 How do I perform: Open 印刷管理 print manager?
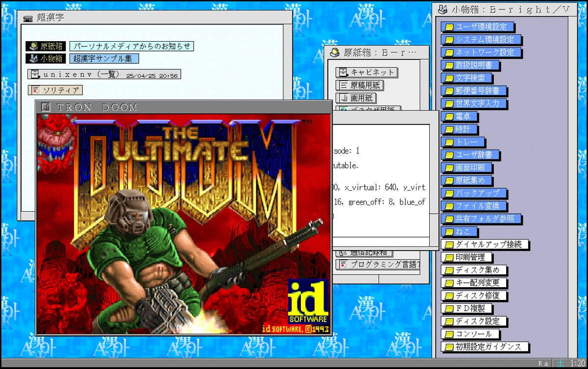click(466, 257)
